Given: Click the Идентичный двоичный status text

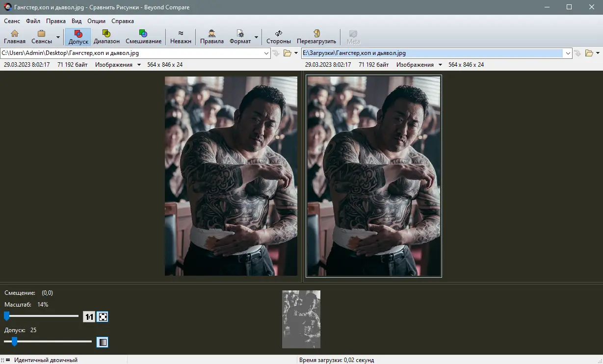Looking at the screenshot, I should click(x=46, y=360).
